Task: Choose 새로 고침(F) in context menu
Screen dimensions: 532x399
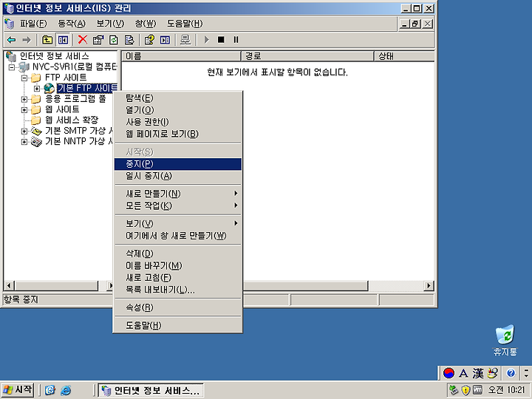Action: (178, 278)
